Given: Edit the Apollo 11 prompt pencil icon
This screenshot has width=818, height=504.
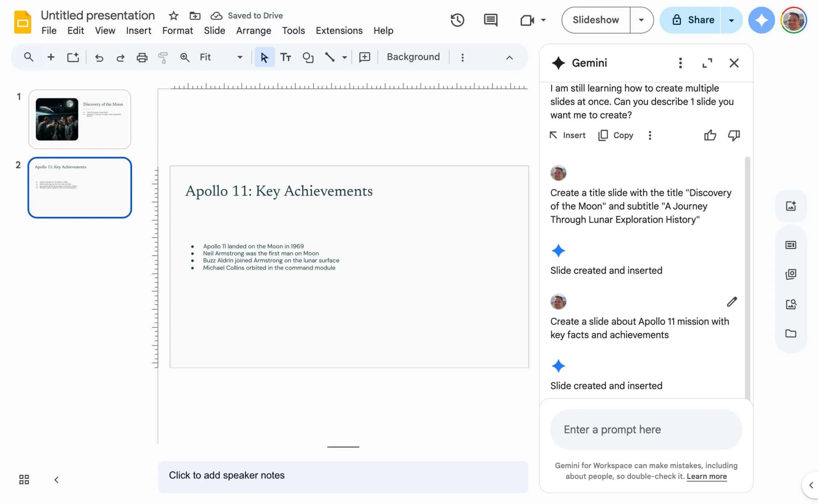Looking at the screenshot, I should tap(732, 302).
